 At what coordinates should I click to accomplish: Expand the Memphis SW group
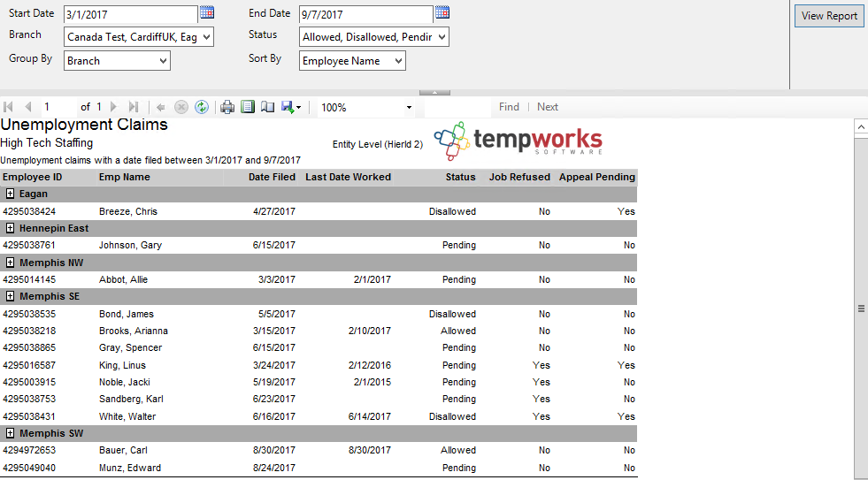click(10, 433)
